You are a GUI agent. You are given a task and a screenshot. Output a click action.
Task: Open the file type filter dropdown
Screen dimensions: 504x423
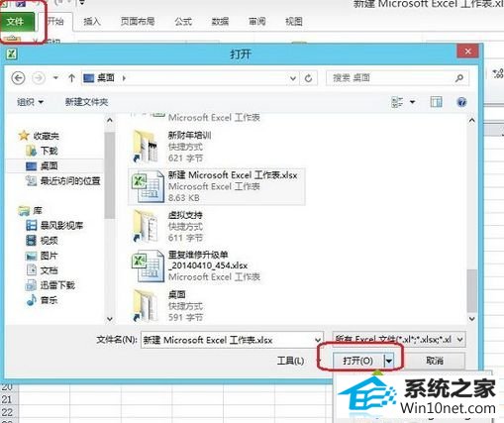pos(459,340)
